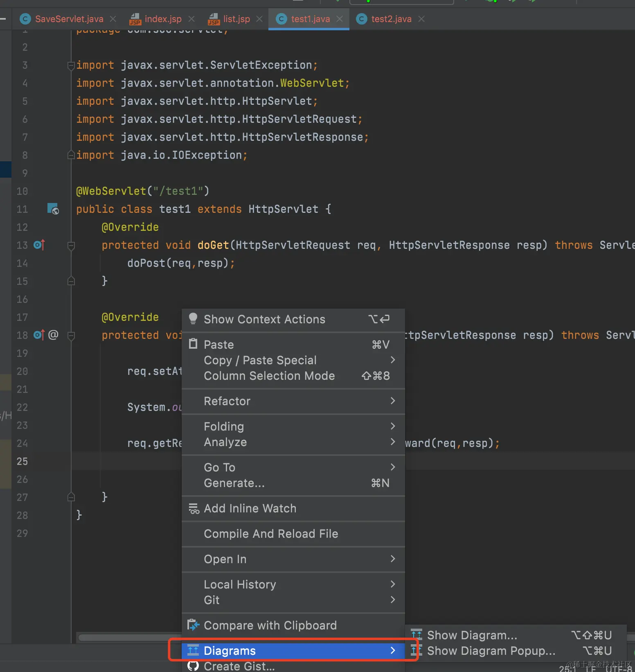Image resolution: width=635 pixels, height=672 pixels.
Task: Click the clipboard icon next to Paste
Action: [193, 344]
